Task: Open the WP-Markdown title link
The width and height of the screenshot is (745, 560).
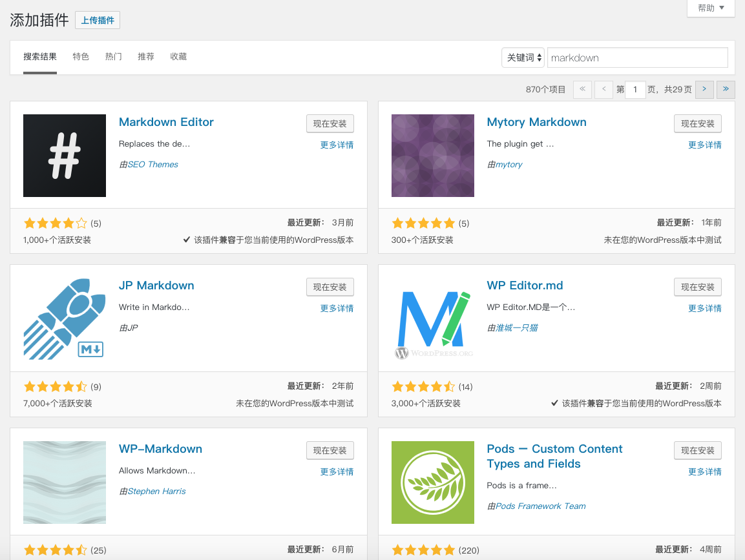Action: point(161,449)
